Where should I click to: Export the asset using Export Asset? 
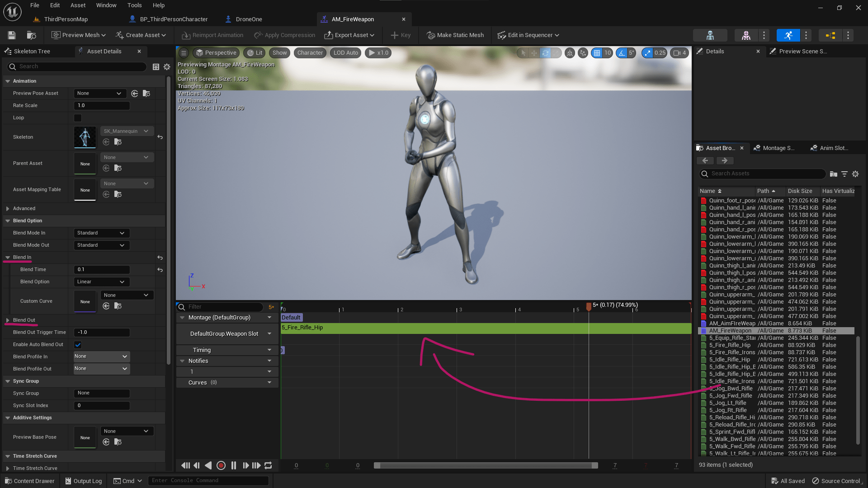[x=349, y=35]
